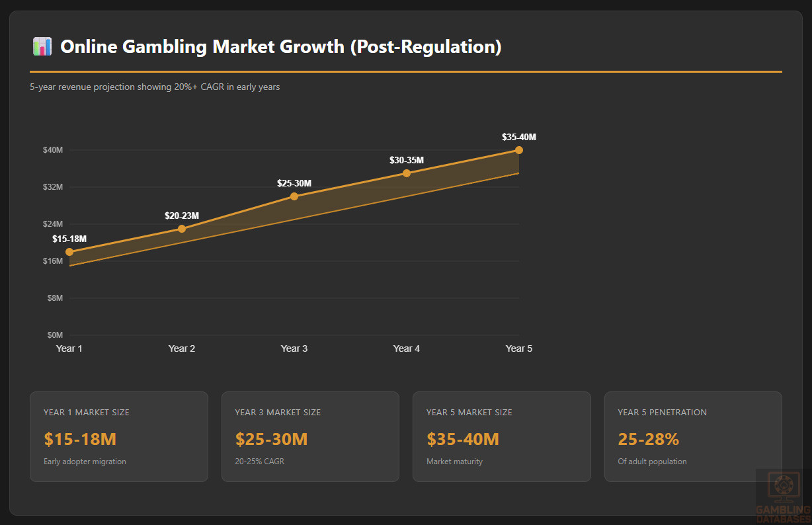Click the Gambling Databases watermark logo

coord(784,496)
